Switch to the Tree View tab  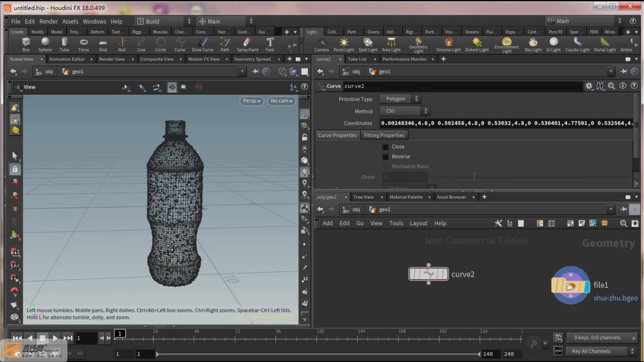[363, 197]
